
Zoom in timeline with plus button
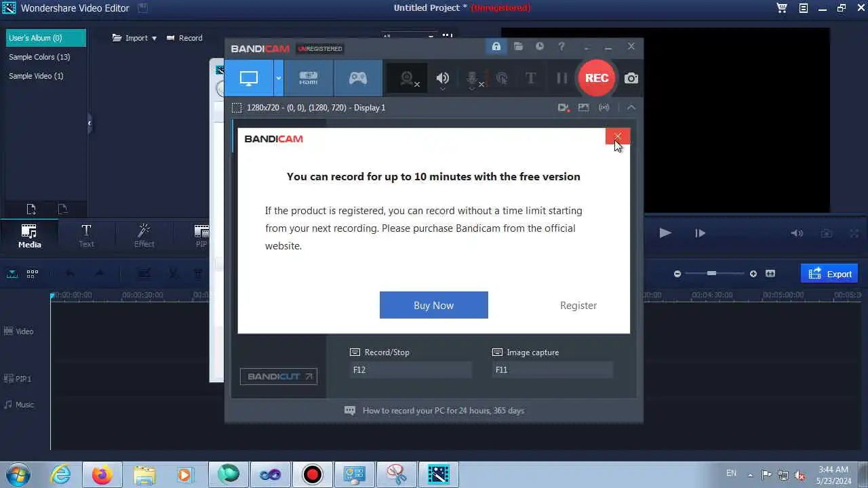753,274
